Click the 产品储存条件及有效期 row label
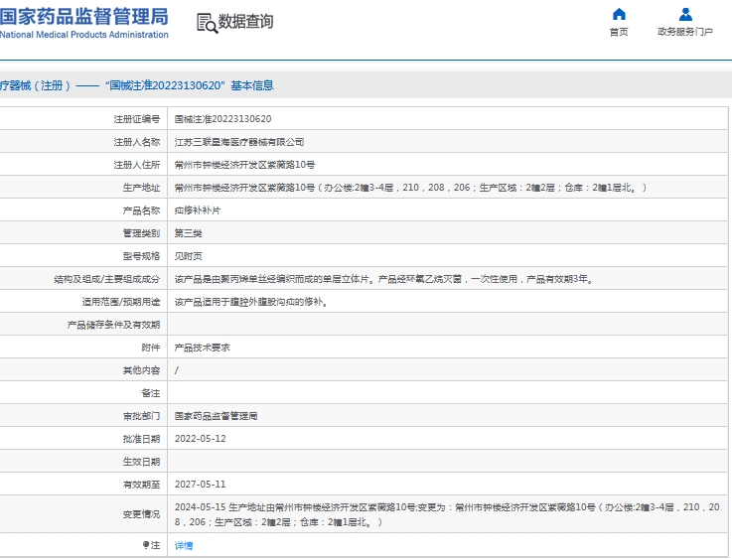The height and width of the screenshot is (560, 732). 113,325
